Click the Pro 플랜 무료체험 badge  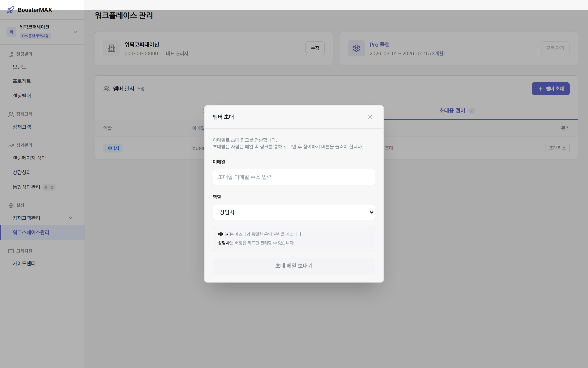pos(35,36)
